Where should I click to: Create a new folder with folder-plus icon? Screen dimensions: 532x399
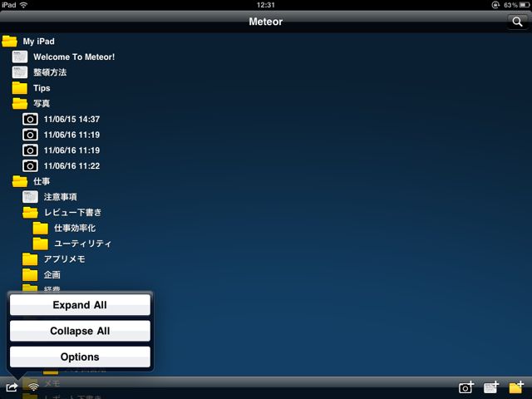(x=516, y=387)
